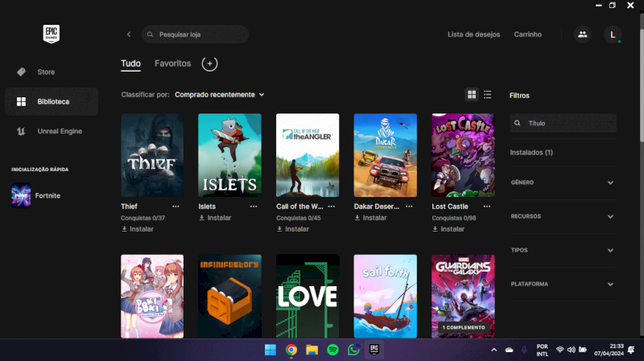The height and width of the screenshot is (361, 644).
Task: Open the Store section in sidebar
Action: (x=46, y=72)
